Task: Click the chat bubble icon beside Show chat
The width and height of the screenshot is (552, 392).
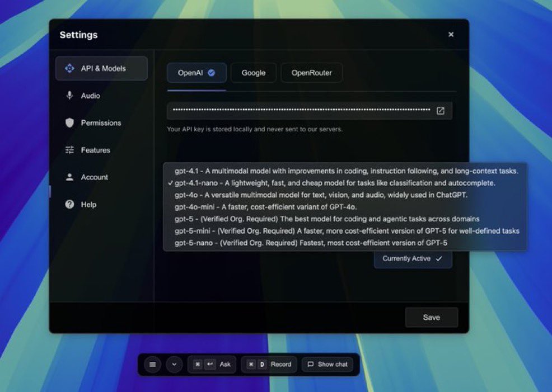Action: (x=311, y=364)
